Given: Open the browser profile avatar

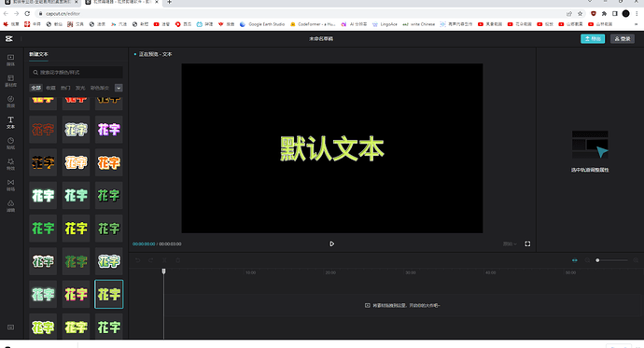Looking at the screenshot, I should coord(625,14).
